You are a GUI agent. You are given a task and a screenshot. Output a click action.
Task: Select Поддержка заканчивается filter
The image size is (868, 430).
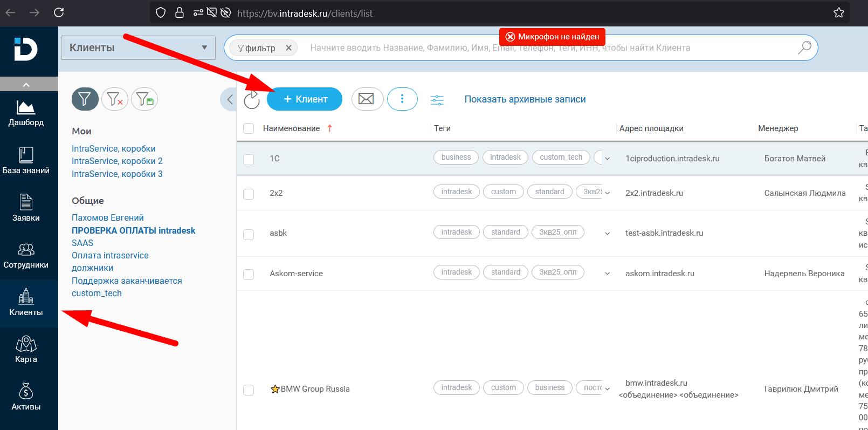127,281
